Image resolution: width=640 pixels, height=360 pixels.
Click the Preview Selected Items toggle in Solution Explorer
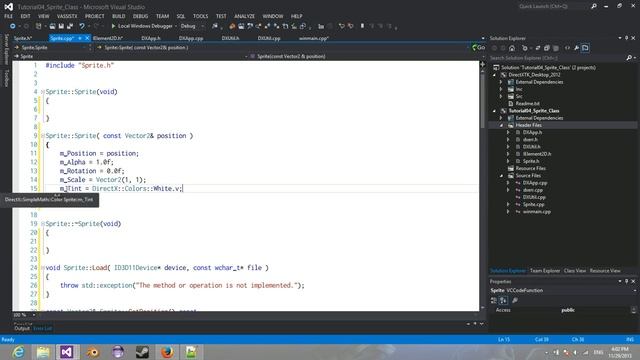point(585,48)
